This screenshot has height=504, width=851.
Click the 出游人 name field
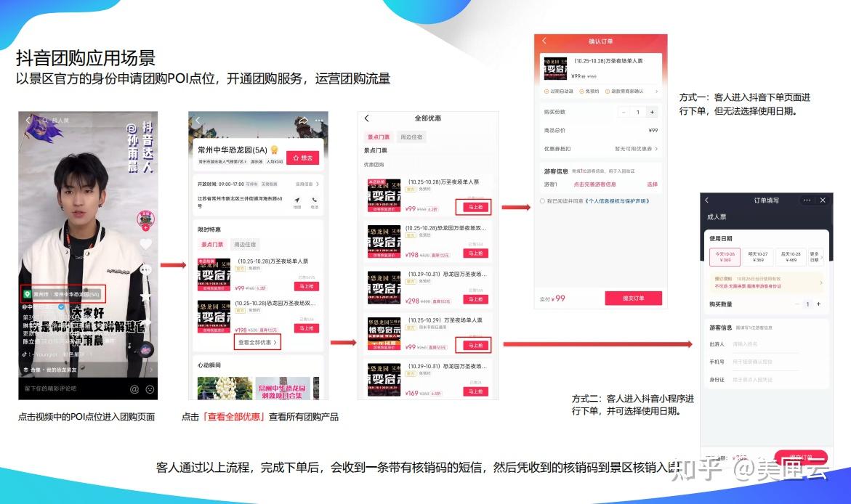point(765,344)
